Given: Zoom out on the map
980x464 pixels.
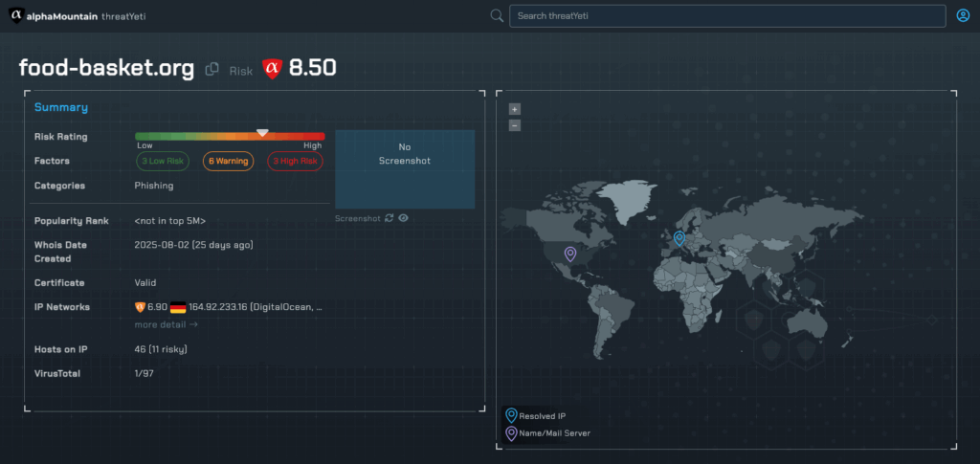Looking at the screenshot, I should coord(514,125).
